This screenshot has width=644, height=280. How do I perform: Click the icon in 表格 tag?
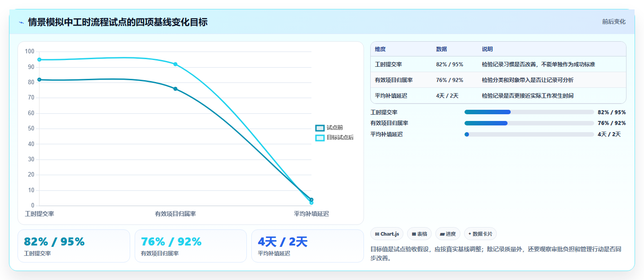414,234
